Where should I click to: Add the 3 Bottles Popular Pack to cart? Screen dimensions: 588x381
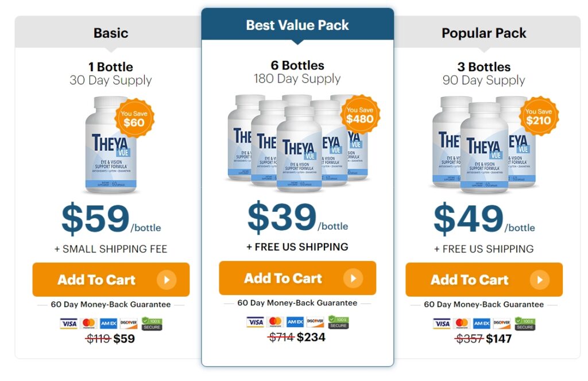tap(470, 280)
